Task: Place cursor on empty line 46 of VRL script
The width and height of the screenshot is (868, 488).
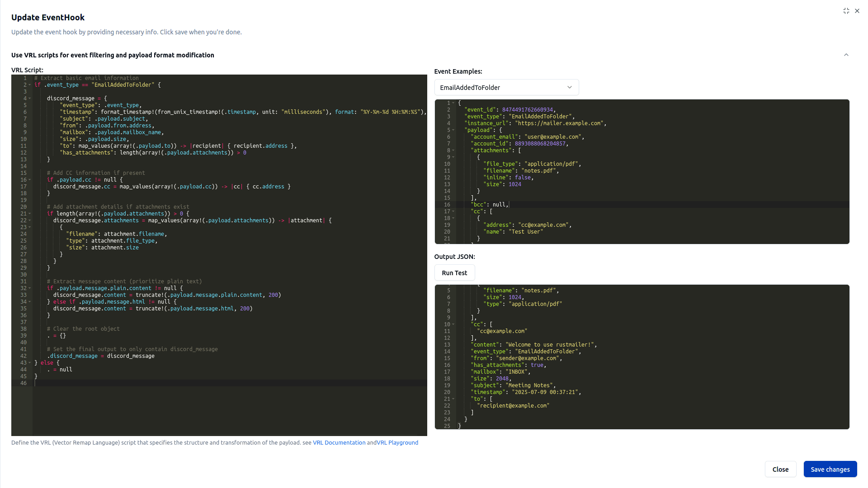Action: click(x=230, y=383)
